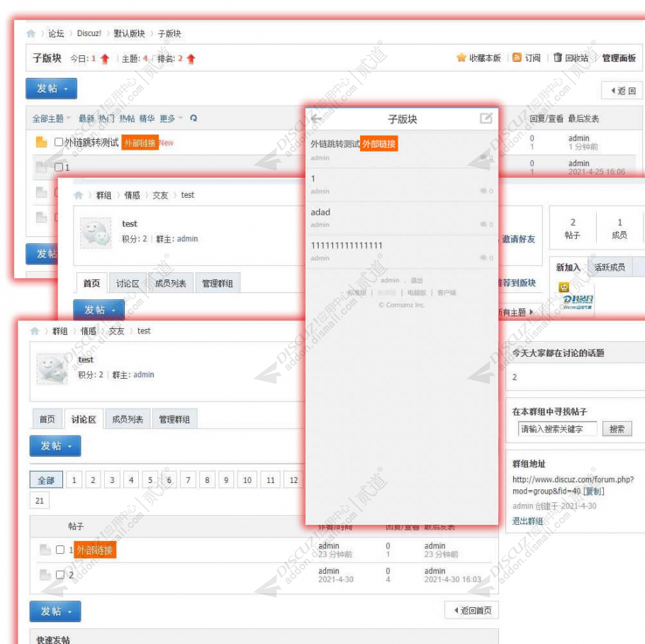Click the 返回首页 button

[x=472, y=610]
